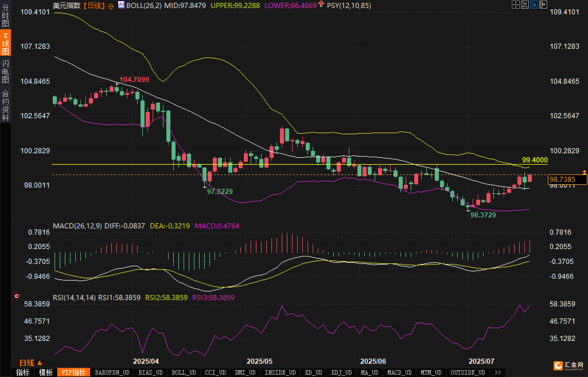The height and width of the screenshot is (377, 588).
Task: Expand more indicators with the >> arrow
Action: pos(498,372)
